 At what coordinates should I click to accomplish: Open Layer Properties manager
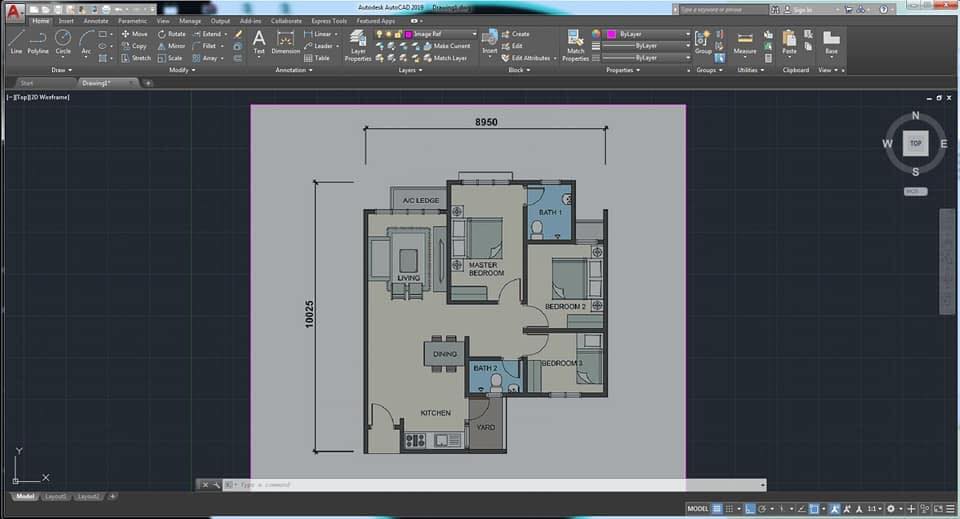358,46
